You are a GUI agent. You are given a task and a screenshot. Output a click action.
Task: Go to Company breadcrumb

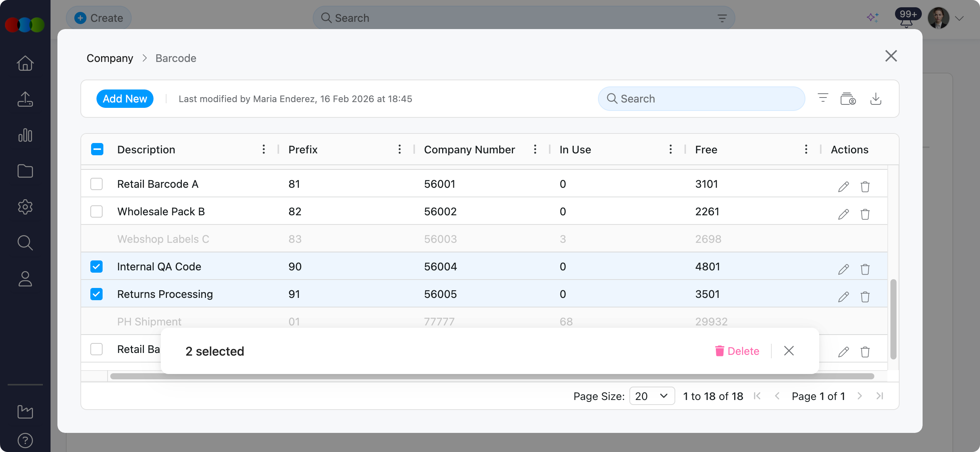pyautogui.click(x=110, y=58)
